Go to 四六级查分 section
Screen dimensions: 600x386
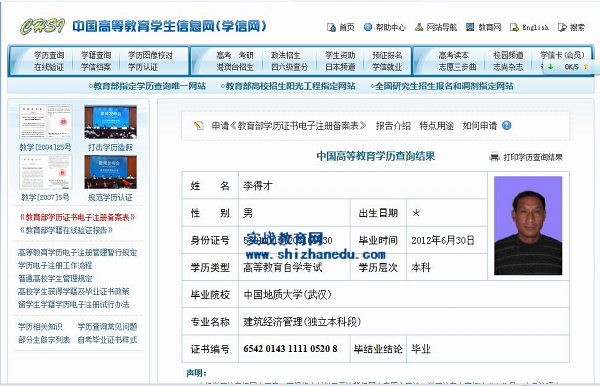pos(289,67)
